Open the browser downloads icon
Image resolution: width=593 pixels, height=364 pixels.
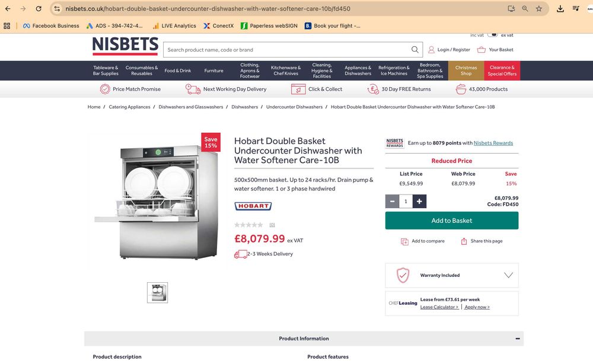point(560,9)
